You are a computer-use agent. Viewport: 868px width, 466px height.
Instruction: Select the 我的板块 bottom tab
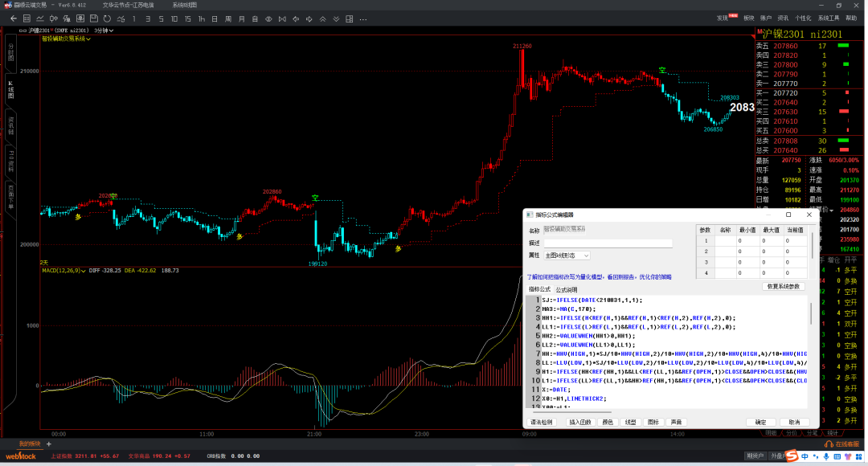[30, 444]
